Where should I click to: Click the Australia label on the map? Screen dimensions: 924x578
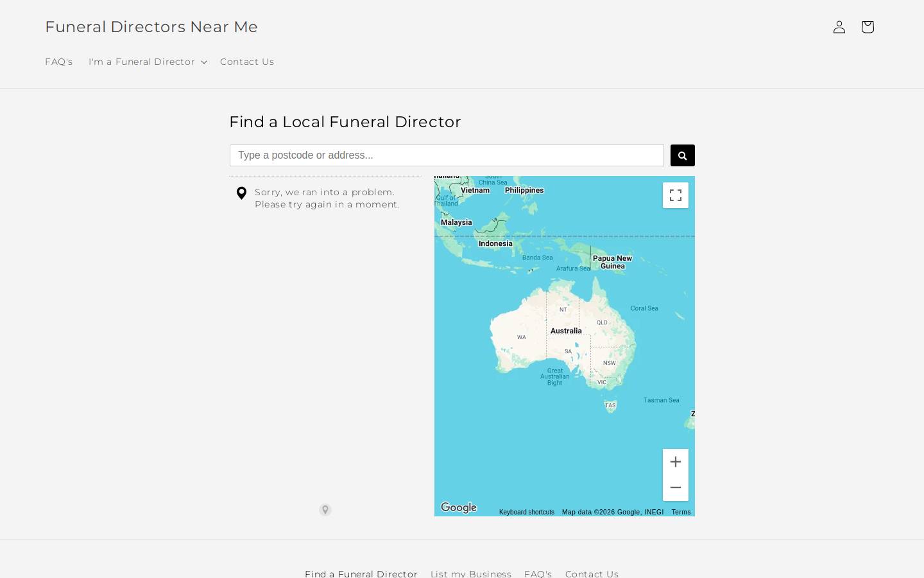566,331
